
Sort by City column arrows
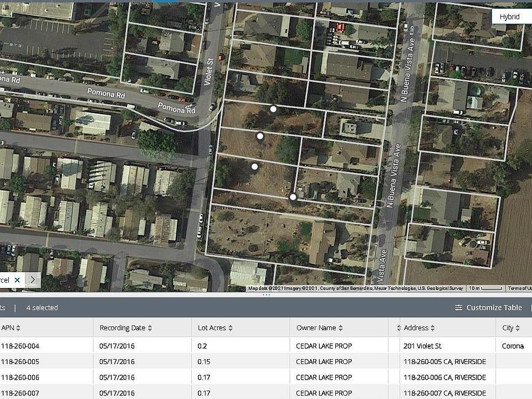518,328
